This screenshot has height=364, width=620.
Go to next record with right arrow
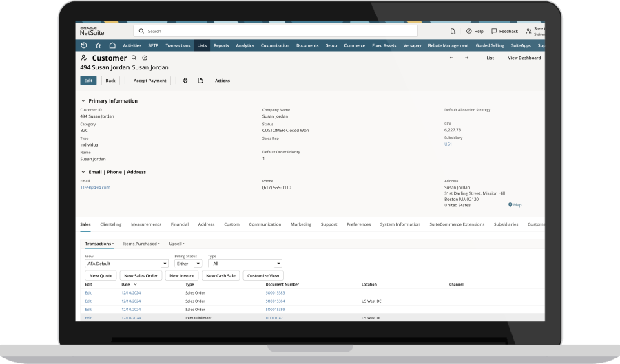[466, 58]
